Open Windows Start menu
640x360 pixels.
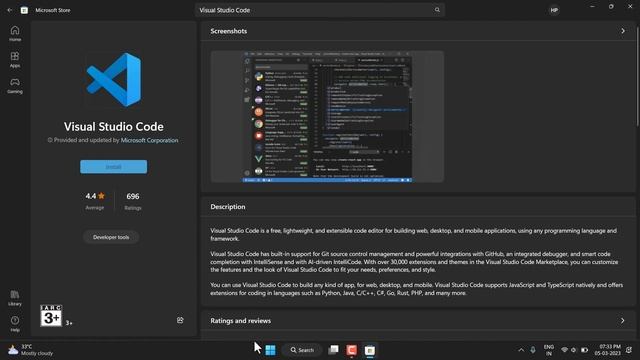[270, 350]
